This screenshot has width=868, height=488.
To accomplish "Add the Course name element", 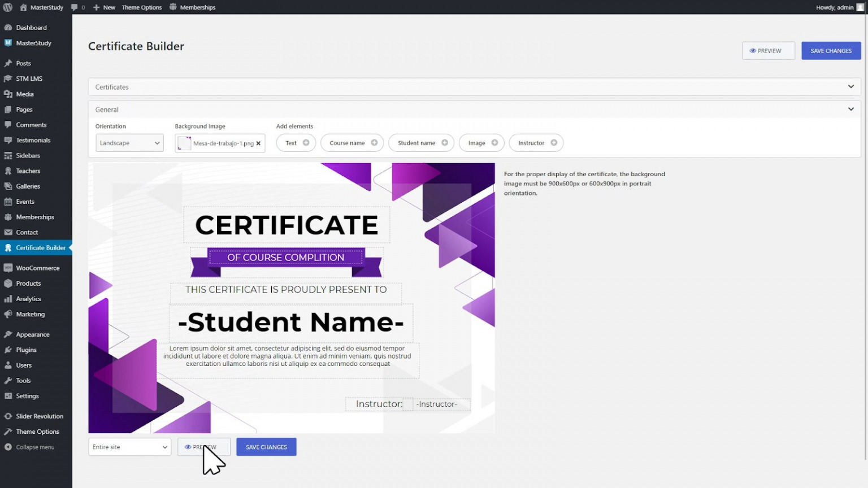I will tap(351, 143).
